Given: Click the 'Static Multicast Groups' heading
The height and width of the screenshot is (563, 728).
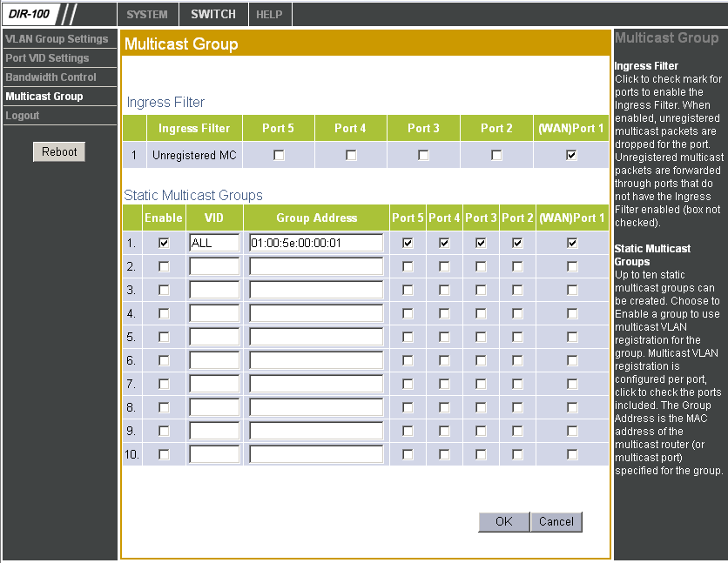Looking at the screenshot, I should (x=193, y=195).
